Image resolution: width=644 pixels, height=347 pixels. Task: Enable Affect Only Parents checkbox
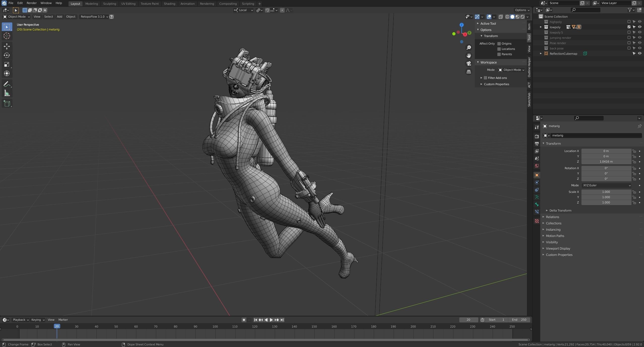[x=499, y=54]
